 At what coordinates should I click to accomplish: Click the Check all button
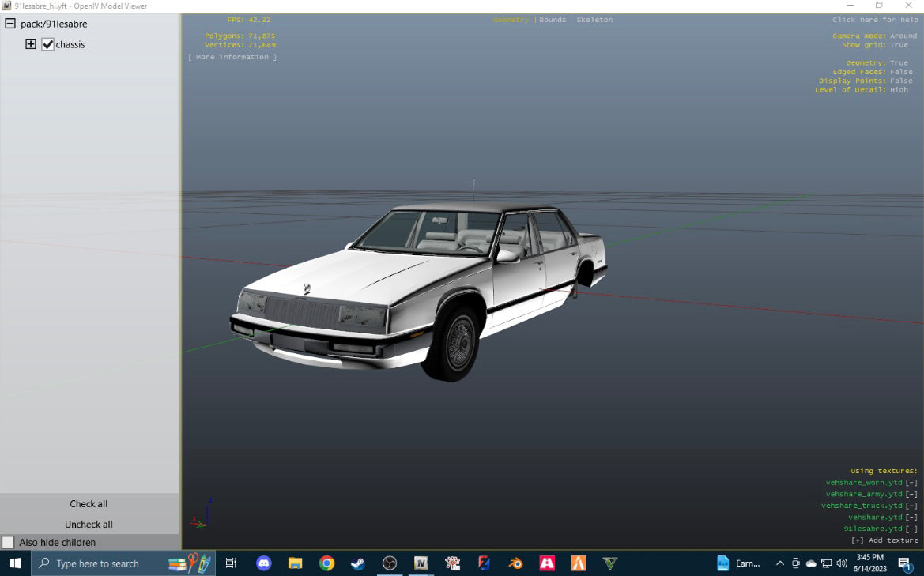click(x=89, y=503)
